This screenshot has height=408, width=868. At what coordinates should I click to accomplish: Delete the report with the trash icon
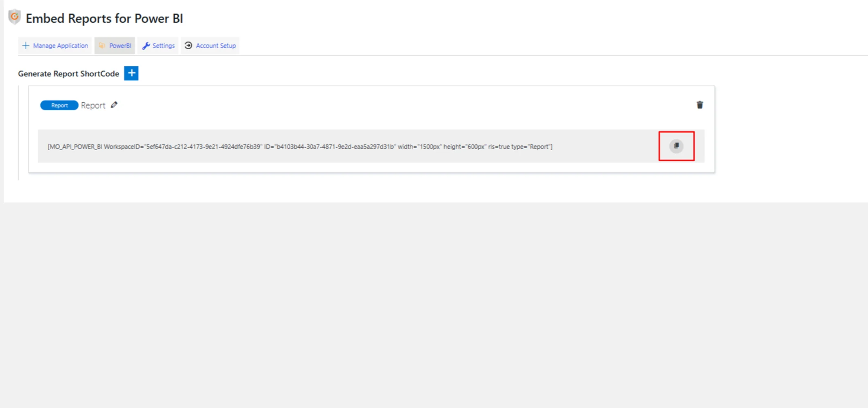699,105
